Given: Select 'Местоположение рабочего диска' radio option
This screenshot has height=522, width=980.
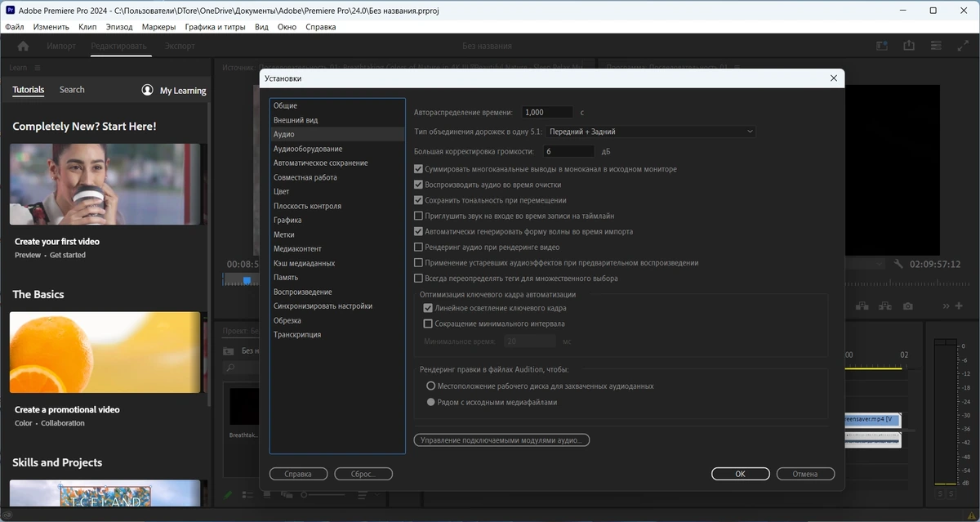Looking at the screenshot, I should 431,386.
